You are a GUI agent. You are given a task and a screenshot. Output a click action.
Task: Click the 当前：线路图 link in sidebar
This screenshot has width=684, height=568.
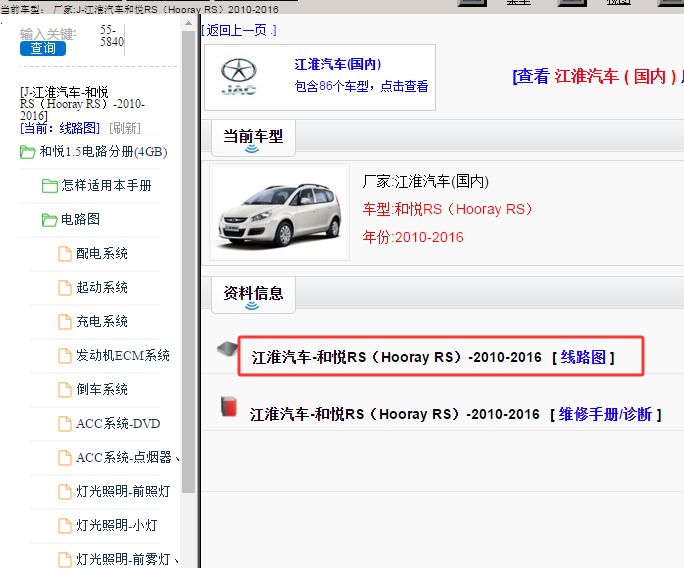click(x=60, y=128)
